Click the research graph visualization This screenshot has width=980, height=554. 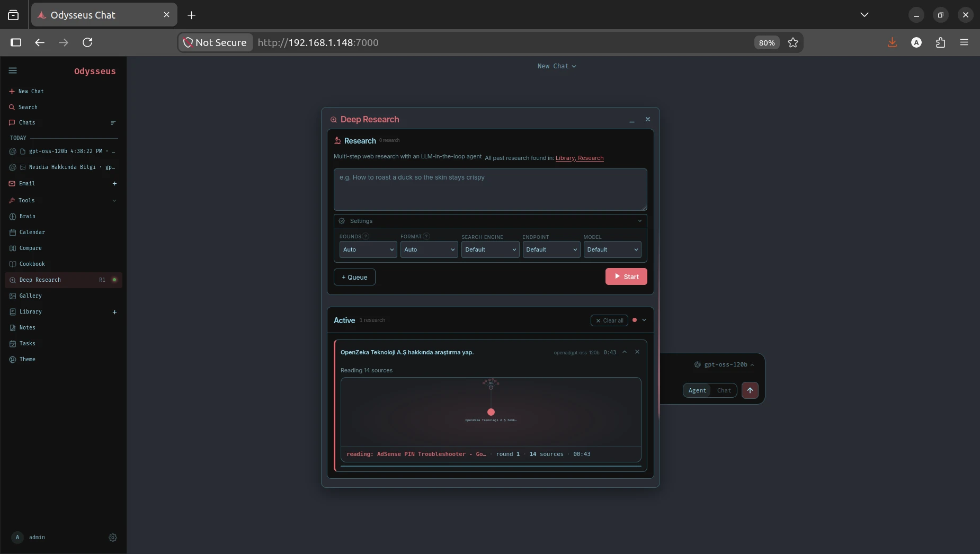point(491,412)
